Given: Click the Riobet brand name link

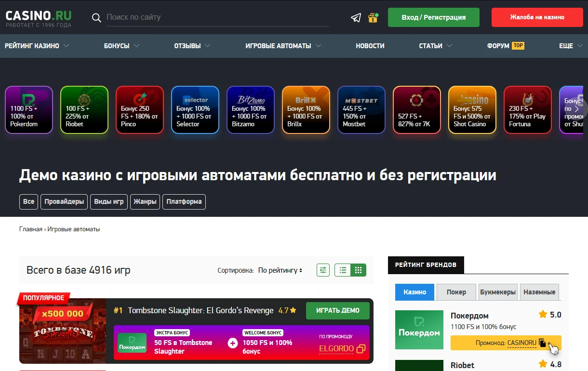Looking at the screenshot, I should 462,365.
